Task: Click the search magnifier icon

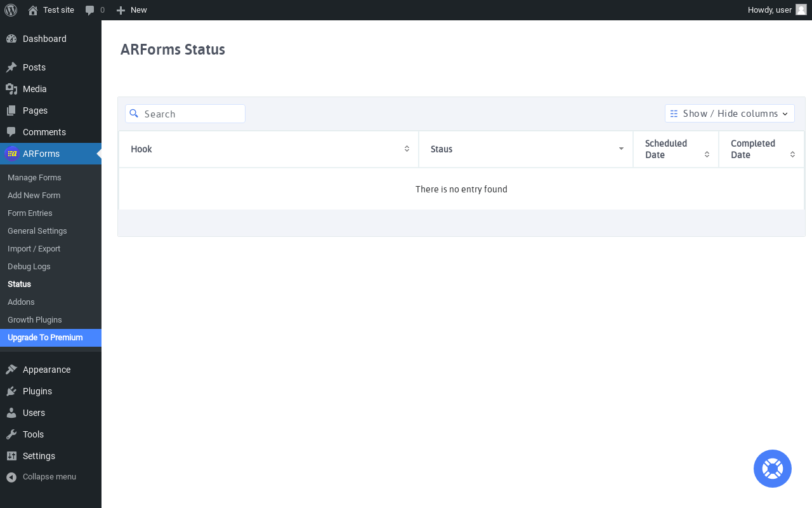Action: pos(134,113)
